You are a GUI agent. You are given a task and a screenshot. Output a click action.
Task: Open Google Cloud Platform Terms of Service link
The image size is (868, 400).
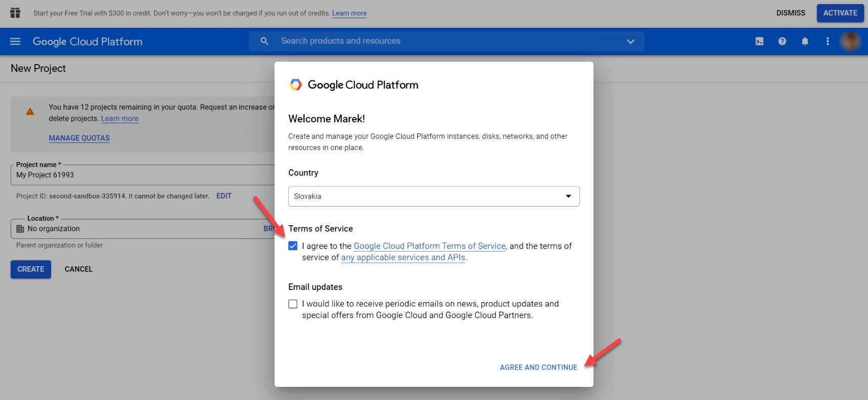point(430,246)
